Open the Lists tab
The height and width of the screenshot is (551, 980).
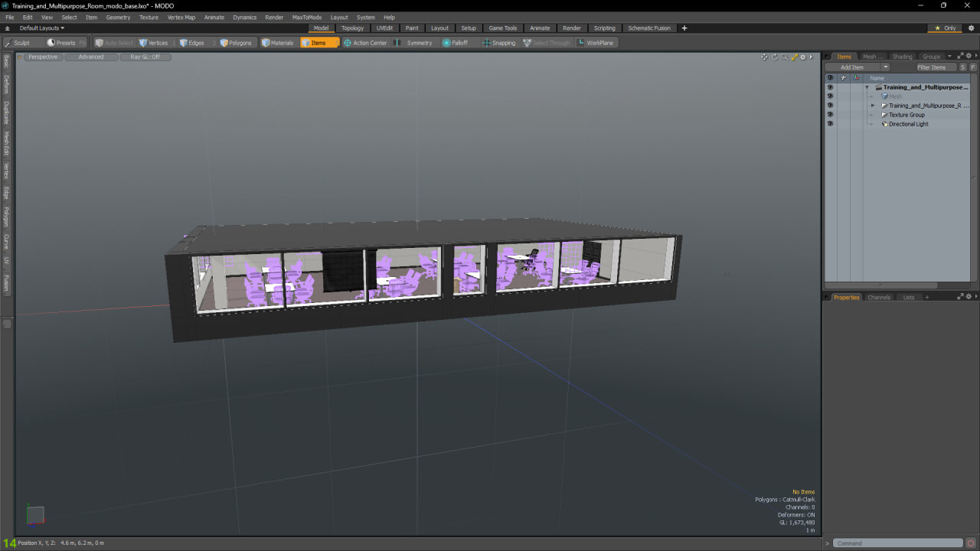(909, 297)
